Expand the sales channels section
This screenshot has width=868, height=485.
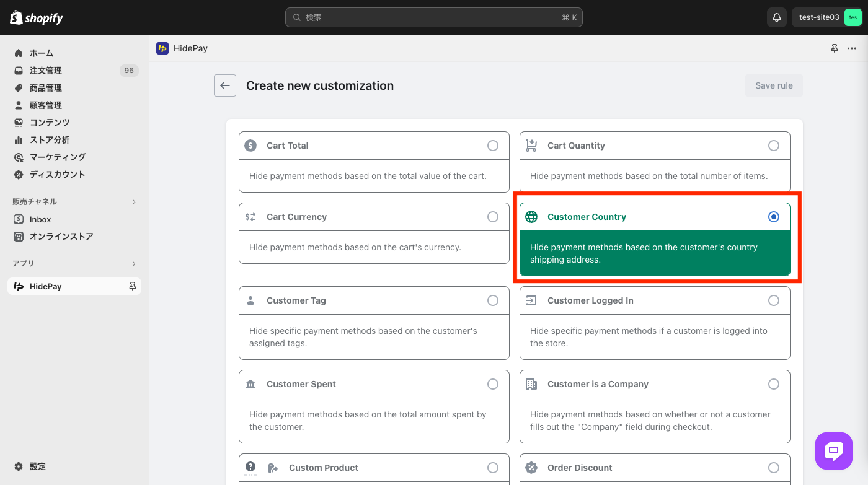click(x=134, y=202)
